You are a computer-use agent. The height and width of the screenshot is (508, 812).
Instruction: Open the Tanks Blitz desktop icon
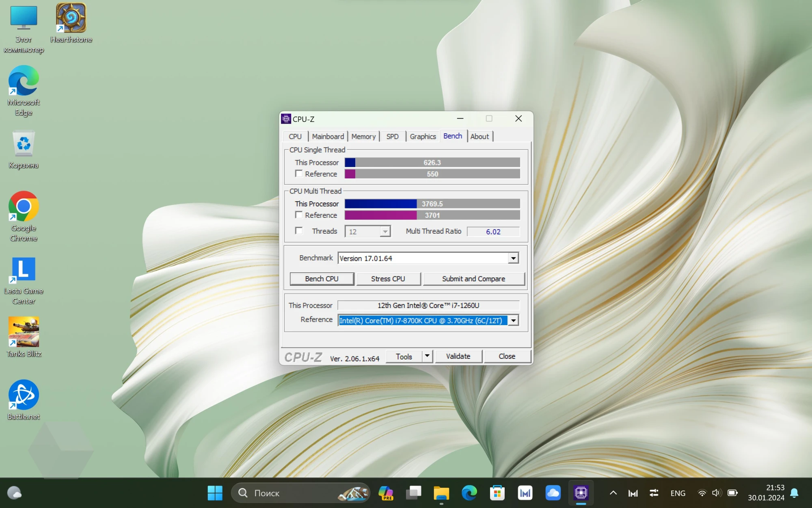[x=24, y=336]
